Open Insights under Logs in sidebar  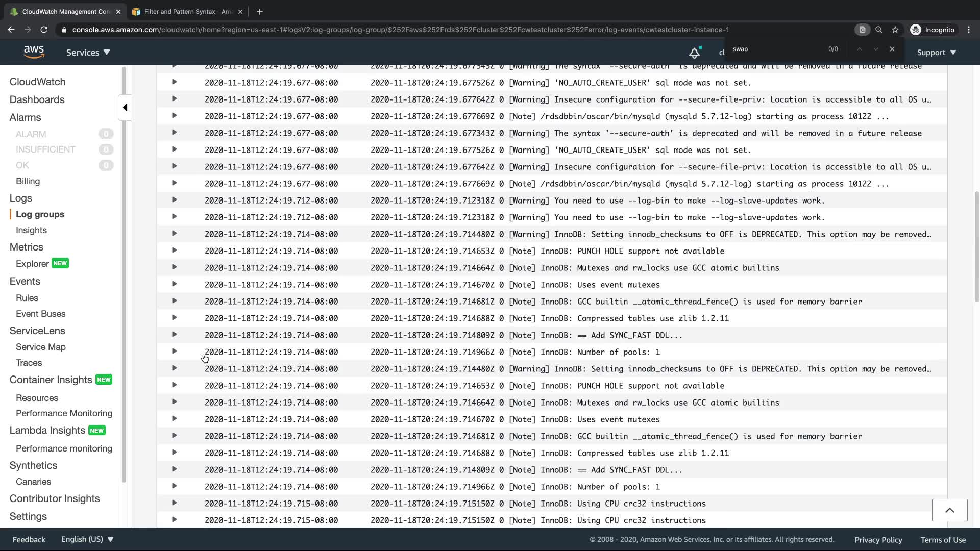pos(31,230)
